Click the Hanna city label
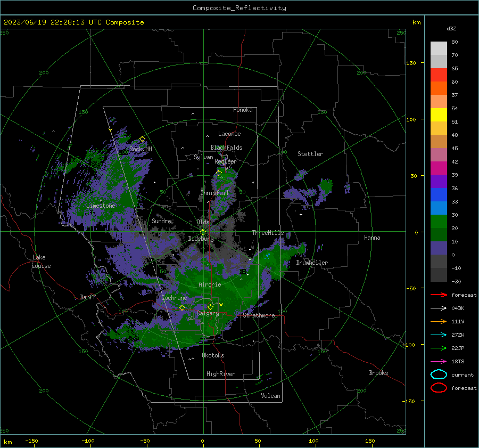The image size is (479, 448). 372,238
